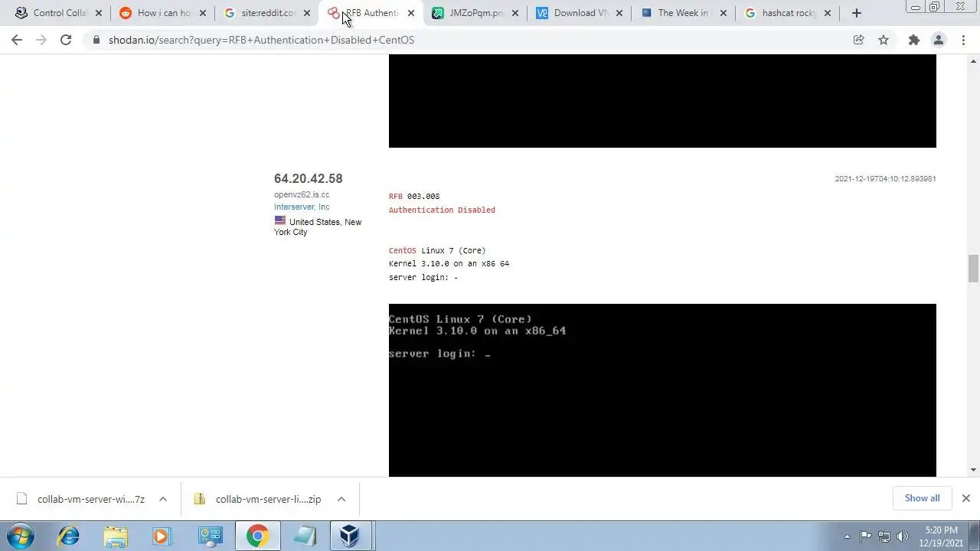The width and height of the screenshot is (980, 551).
Task: Click the scrollbar down arrow
Action: tap(973, 470)
